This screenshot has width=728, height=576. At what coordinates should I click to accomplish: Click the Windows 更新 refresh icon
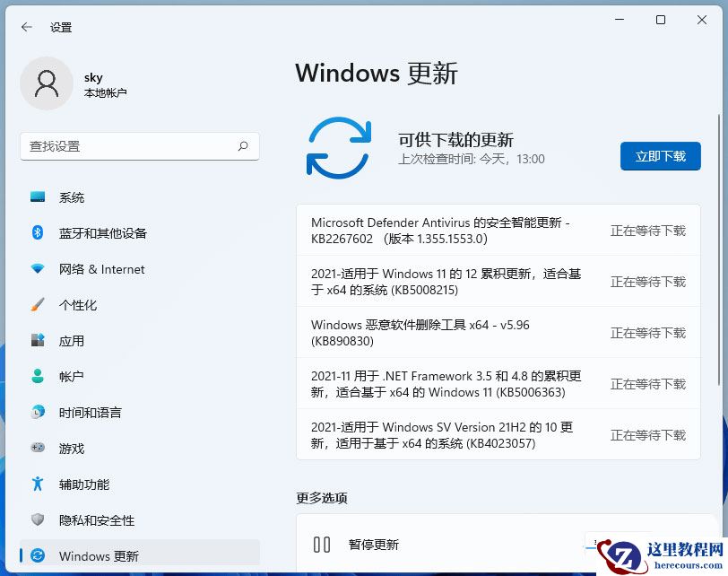(339, 145)
